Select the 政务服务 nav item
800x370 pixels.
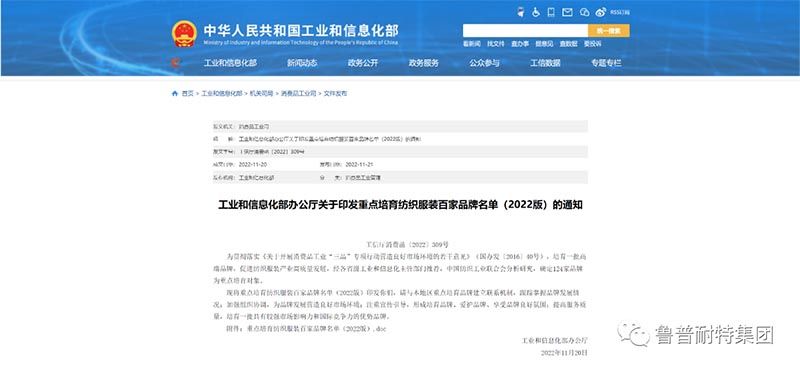pyautogui.click(x=423, y=63)
